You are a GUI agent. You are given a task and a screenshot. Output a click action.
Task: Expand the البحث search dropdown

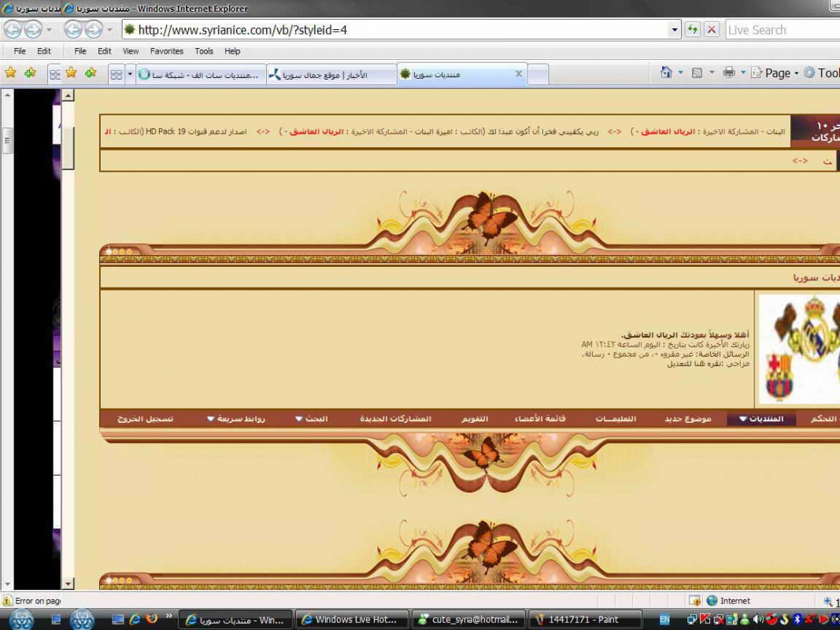click(311, 419)
